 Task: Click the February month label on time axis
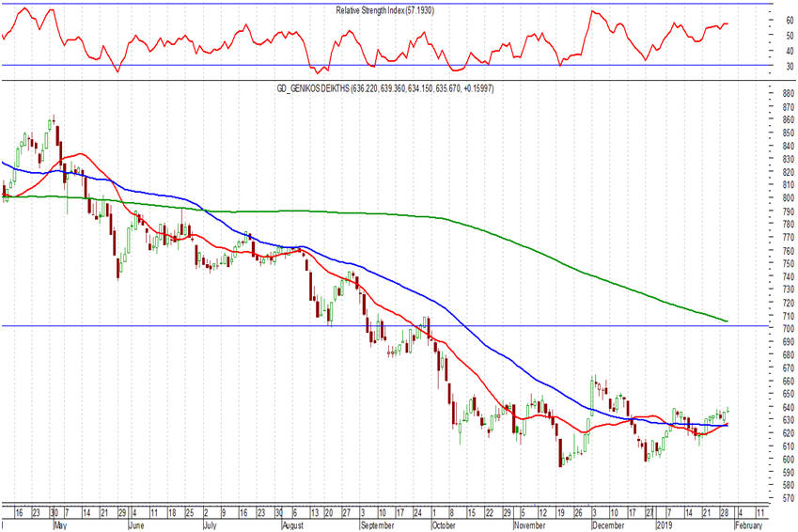[748, 525]
